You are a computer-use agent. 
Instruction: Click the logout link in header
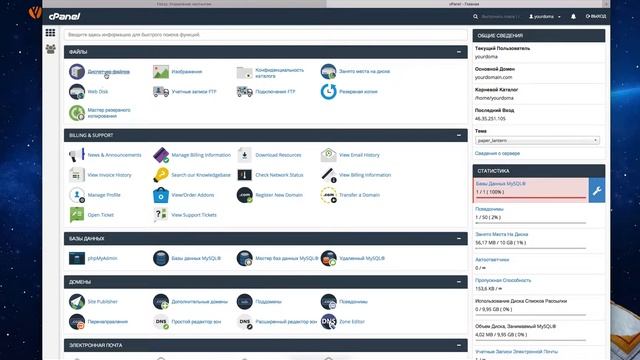click(x=596, y=16)
